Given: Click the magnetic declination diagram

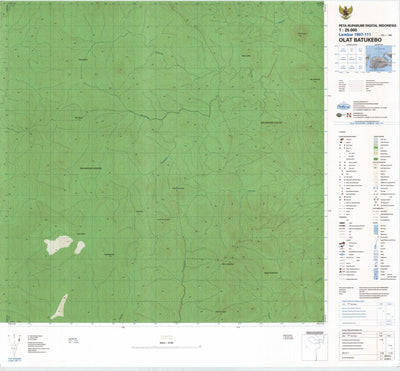Looking at the screenshot, I should [14, 346].
